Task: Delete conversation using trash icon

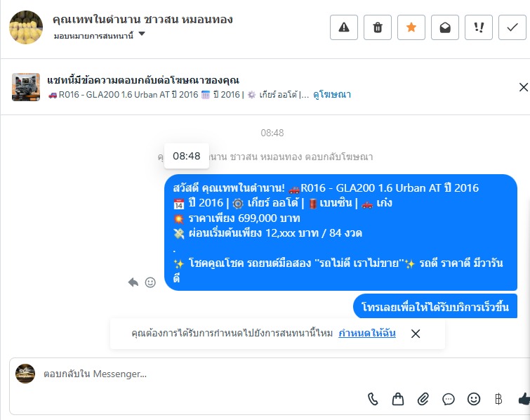Action: click(x=378, y=27)
